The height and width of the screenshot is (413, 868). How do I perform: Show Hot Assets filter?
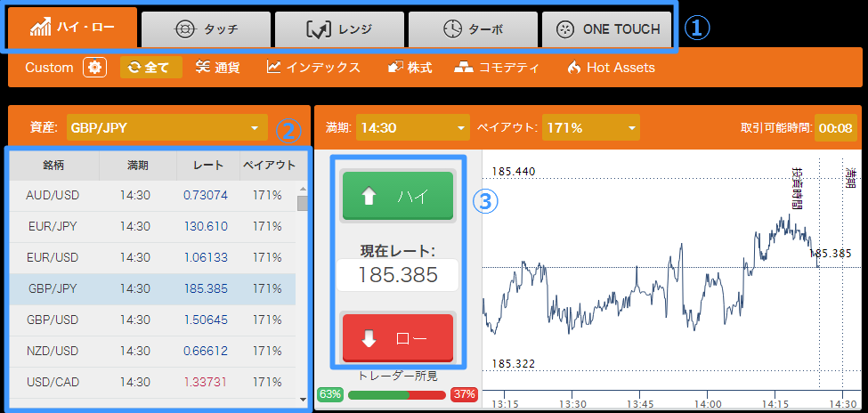(x=611, y=68)
